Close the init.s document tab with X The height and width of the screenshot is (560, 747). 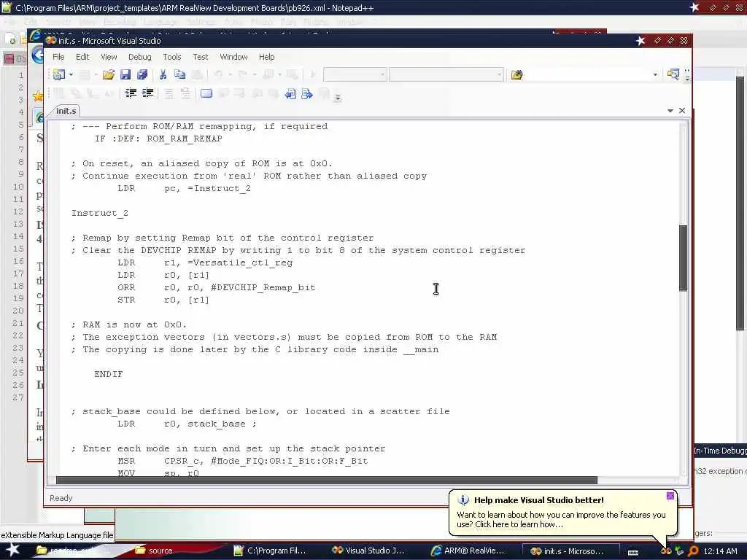pos(682,111)
